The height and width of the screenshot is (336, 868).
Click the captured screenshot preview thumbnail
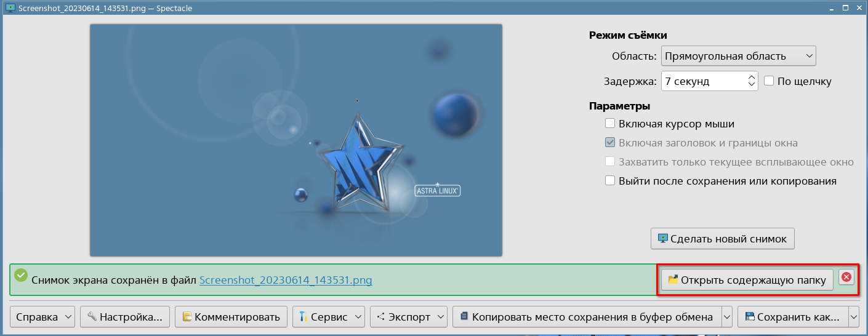[296, 140]
